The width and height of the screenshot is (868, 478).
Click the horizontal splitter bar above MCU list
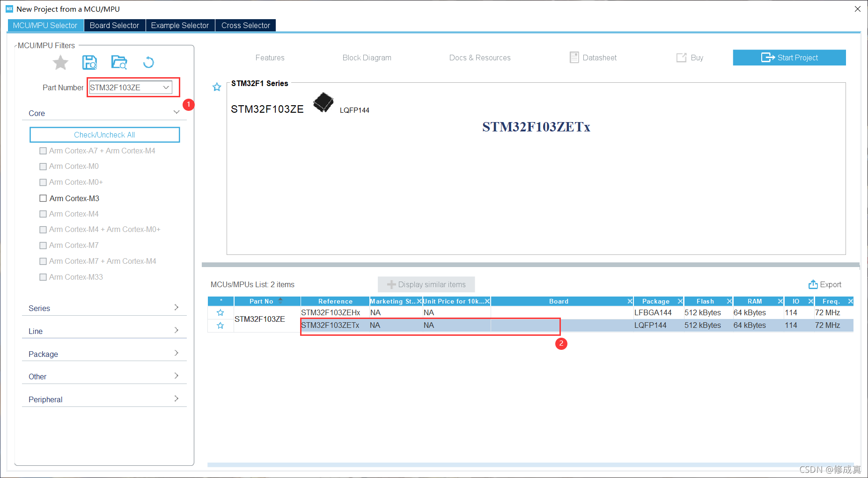530,265
